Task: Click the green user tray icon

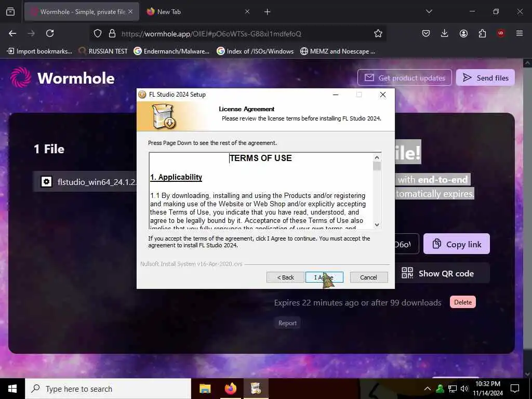Action: pyautogui.click(x=440, y=389)
